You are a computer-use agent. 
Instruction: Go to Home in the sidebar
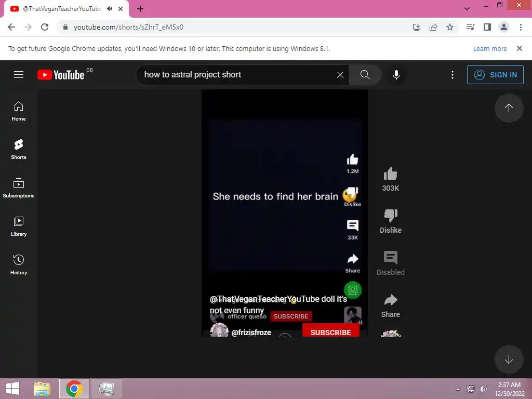(x=19, y=112)
